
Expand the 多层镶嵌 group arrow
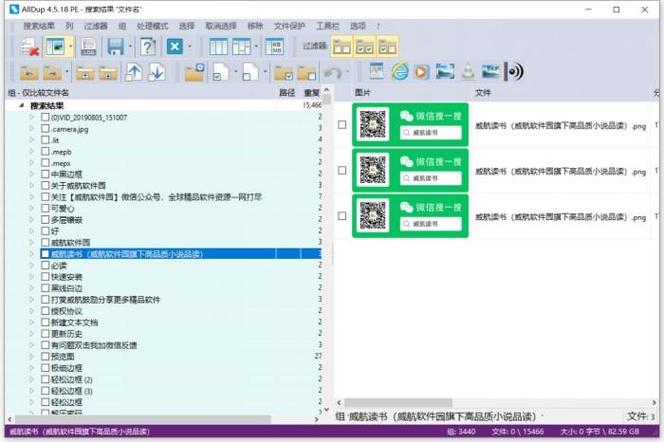pos(32,219)
